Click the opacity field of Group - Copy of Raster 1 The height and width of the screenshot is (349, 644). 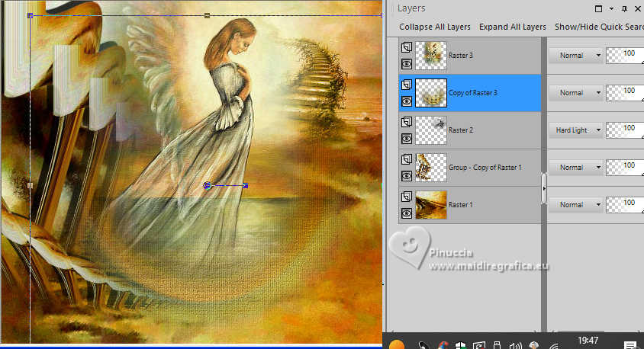(x=625, y=168)
